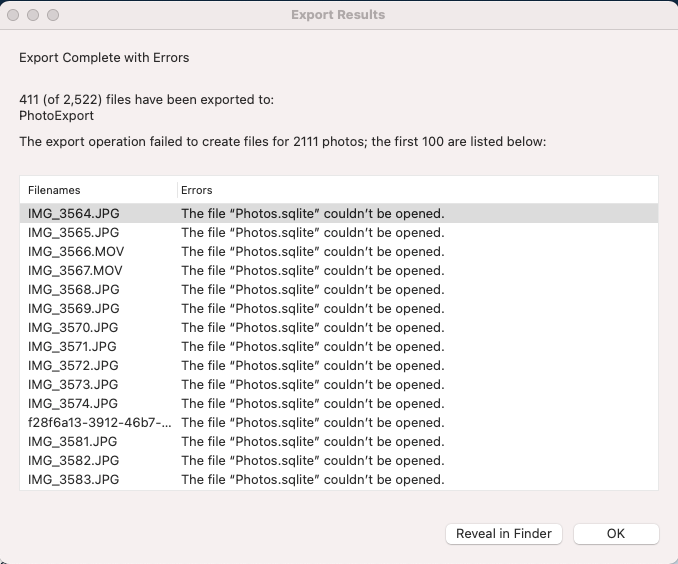Viewport: 678px width, 564px height.
Task: Select the IMG_3571.JPG row
Action: [x=339, y=346]
